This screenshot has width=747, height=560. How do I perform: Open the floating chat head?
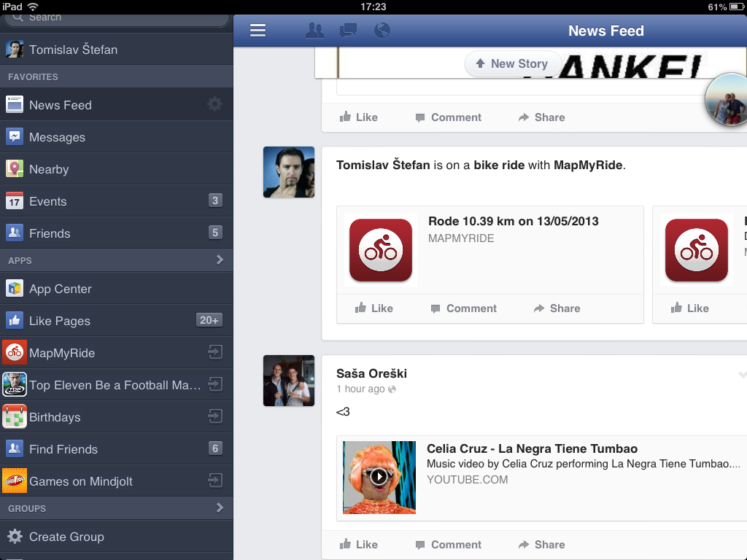727,99
